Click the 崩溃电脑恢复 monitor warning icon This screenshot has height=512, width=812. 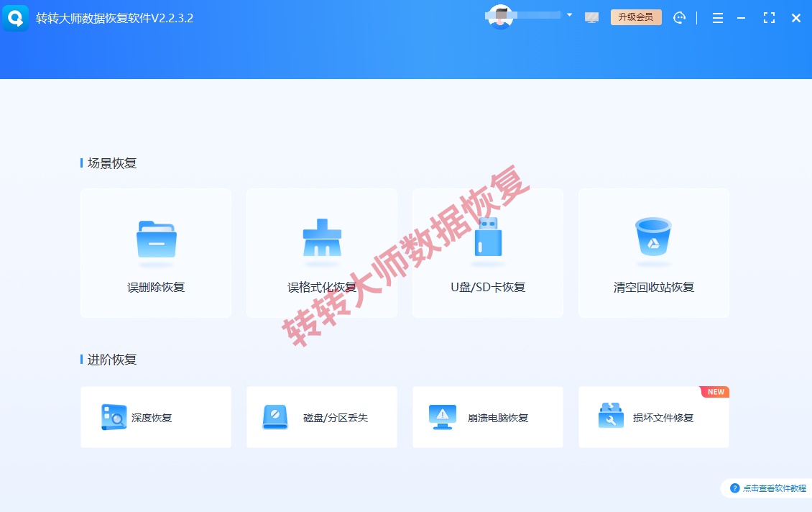[x=442, y=417]
